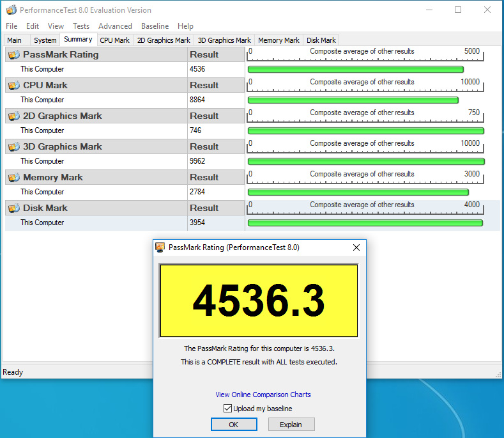Switch to the Disk Mark tab
The width and height of the screenshot is (504, 438).
coord(321,40)
